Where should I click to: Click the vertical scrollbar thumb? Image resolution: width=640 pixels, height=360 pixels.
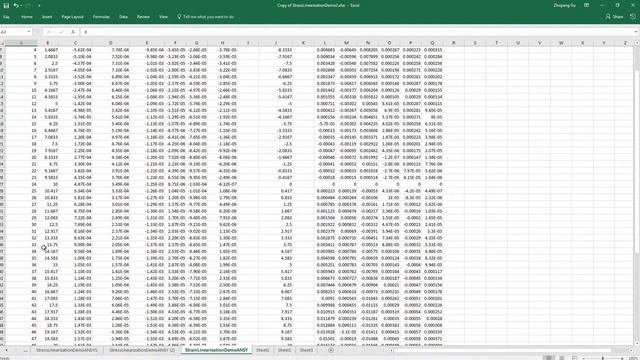(637, 163)
